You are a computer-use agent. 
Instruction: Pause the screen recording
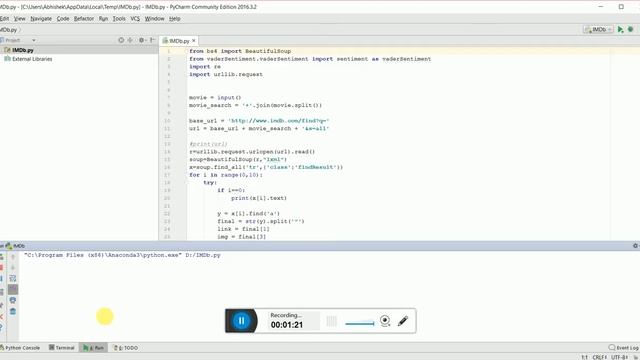pyautogui.click(x=241, y=321)
